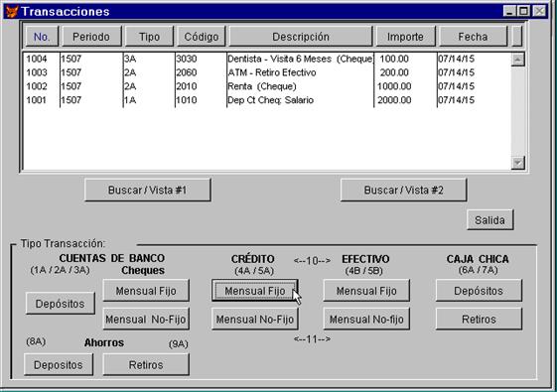Click the Salida button

(x=490, y=220)
